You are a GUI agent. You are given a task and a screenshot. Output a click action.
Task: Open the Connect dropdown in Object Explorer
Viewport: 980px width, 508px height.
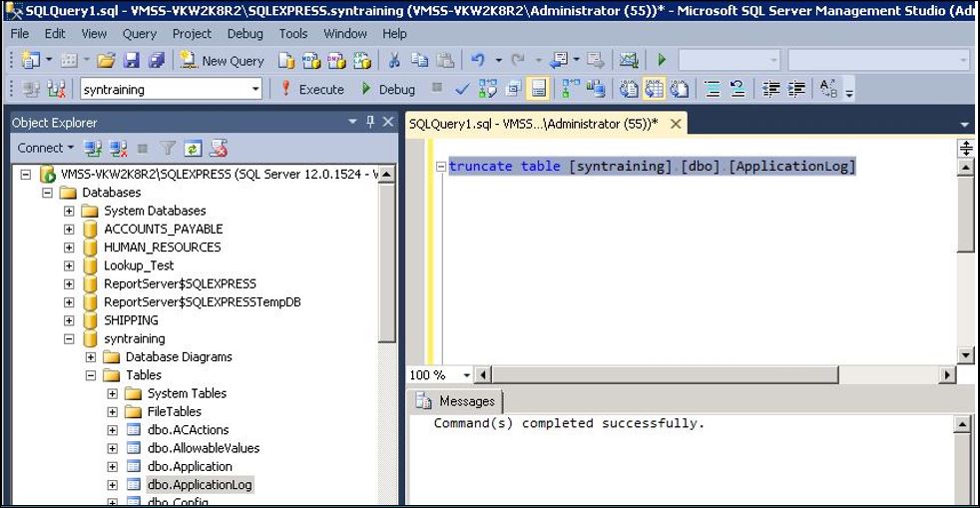pyautogui.click(x=45, y=148)
